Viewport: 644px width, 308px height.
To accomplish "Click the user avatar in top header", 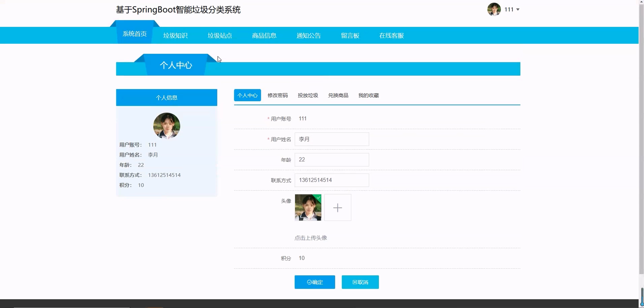I will [x=494, y=9].
